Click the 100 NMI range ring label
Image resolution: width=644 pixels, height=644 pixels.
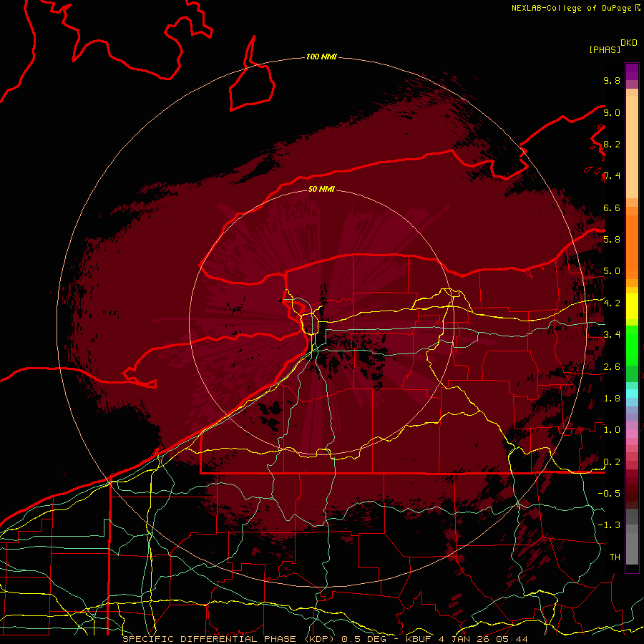coord(321,57)
